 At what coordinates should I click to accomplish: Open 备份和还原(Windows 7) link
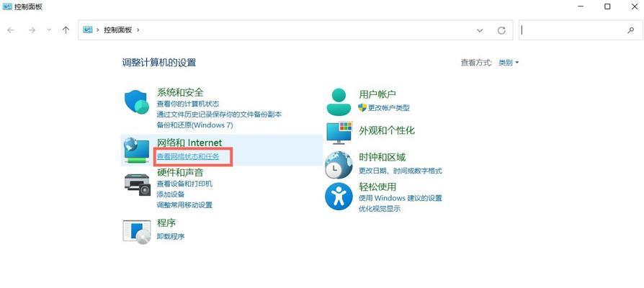[194, 125]
